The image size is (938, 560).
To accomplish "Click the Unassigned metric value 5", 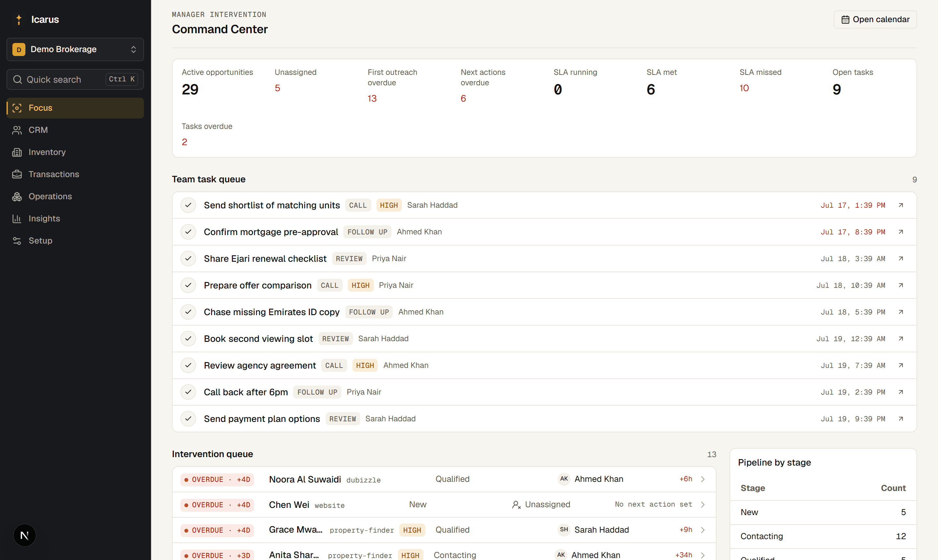I will pyautogui.click(x=277, y=88).
